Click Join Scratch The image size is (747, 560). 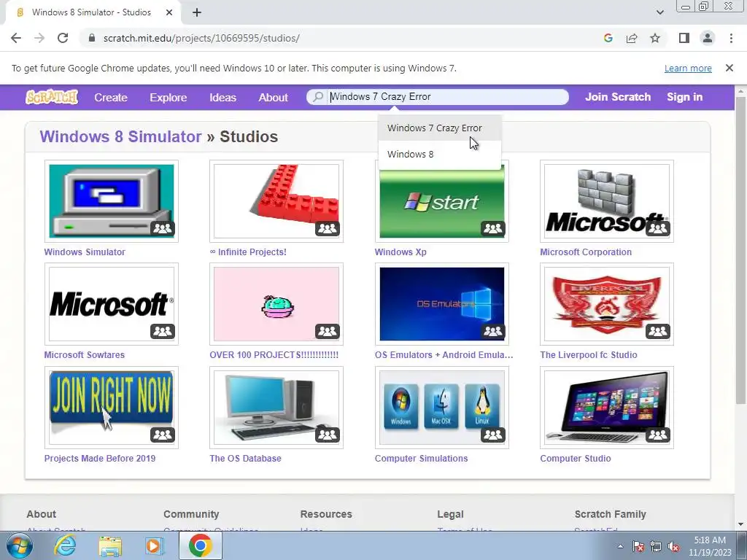pyautogui.click(x=618, y=97)
